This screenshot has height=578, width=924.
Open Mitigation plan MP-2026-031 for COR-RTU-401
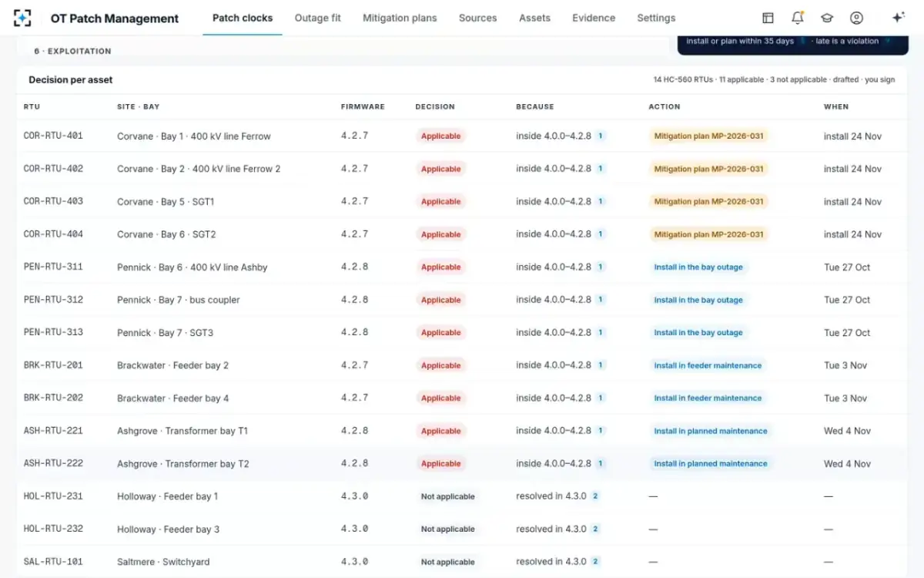tap(708, 136)
